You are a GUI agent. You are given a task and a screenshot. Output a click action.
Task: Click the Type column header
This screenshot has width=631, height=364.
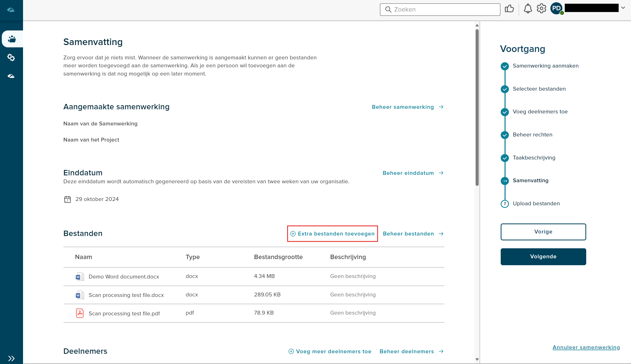193,257
